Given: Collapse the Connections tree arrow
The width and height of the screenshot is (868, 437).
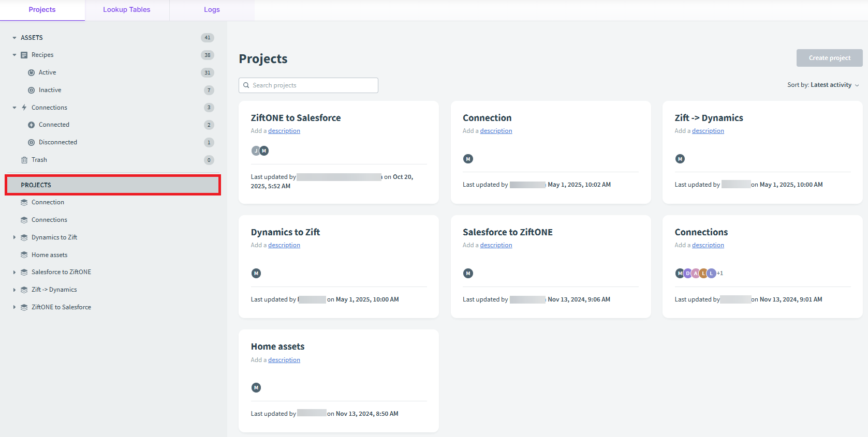Looking at the screenshot, I should click(14, 108).
